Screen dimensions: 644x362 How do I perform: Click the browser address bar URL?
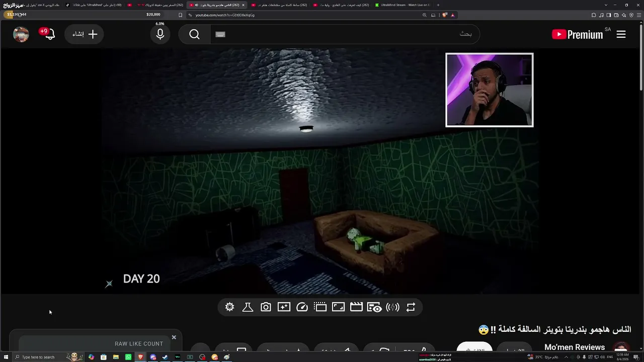pos(225,15)
